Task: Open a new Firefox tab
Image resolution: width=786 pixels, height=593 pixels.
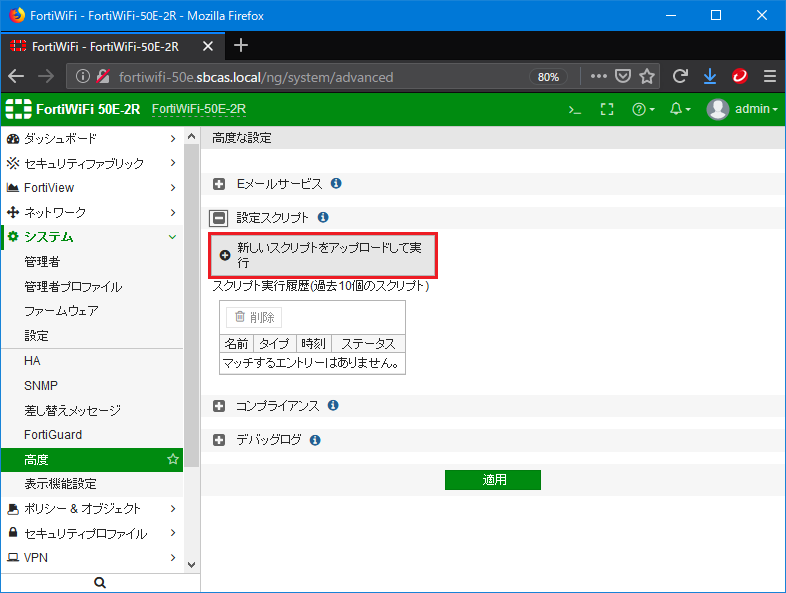Action: [x=241, y=46]
